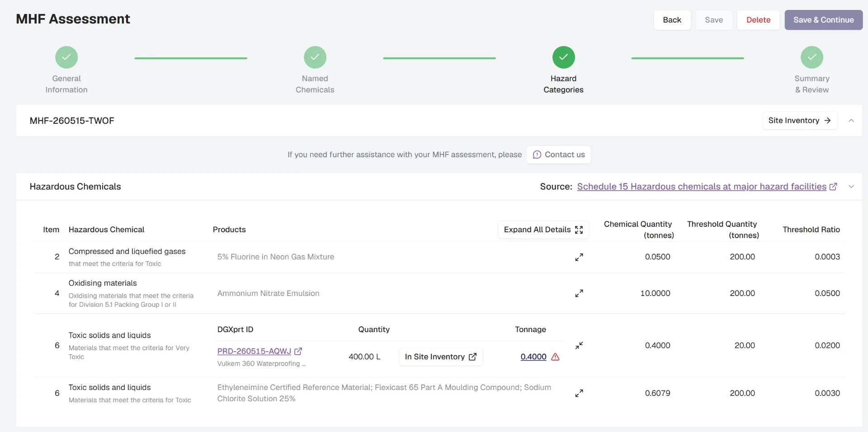Image resolution: width=868 pixels, height=432 pixels.
Task: Click the Tonnage sub-column header
Action: click(x=530, y=329)
